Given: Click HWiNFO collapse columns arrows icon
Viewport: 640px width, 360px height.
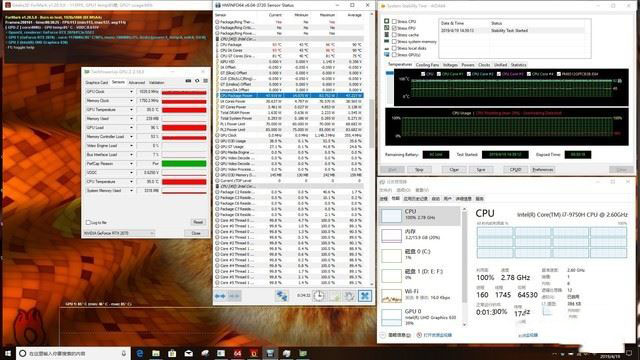Looking at the screenshot, I should pos(234,296).
